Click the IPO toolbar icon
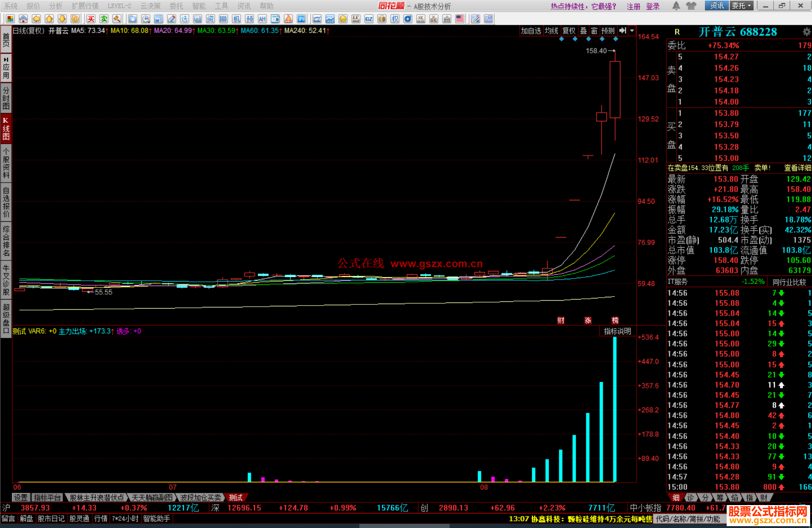 coord(301,19)
